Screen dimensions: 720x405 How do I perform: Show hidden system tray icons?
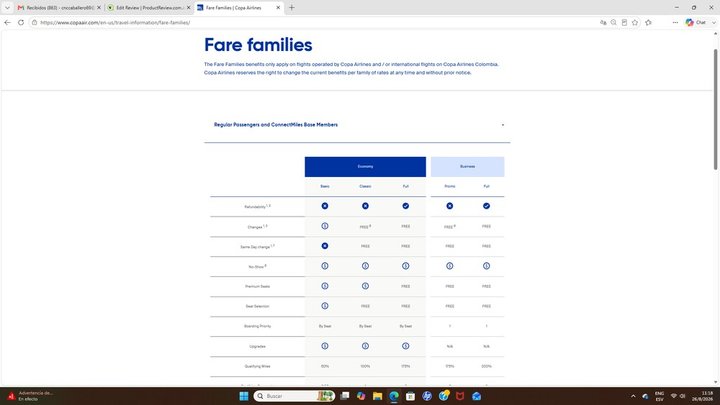tap(633, 396)
